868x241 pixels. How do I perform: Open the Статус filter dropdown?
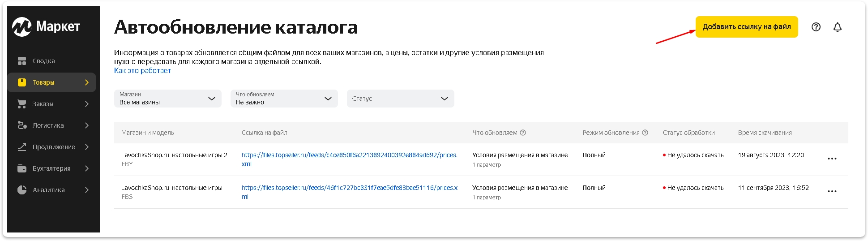tap(400, 99)
